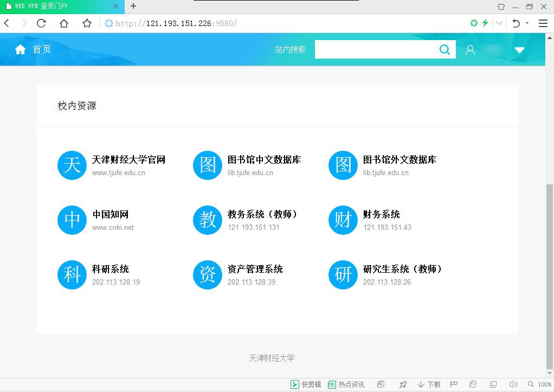This screenshot has width=554, height=392.
Task: Click the page vertical scrollbar thumb
Action: point(550,277)
